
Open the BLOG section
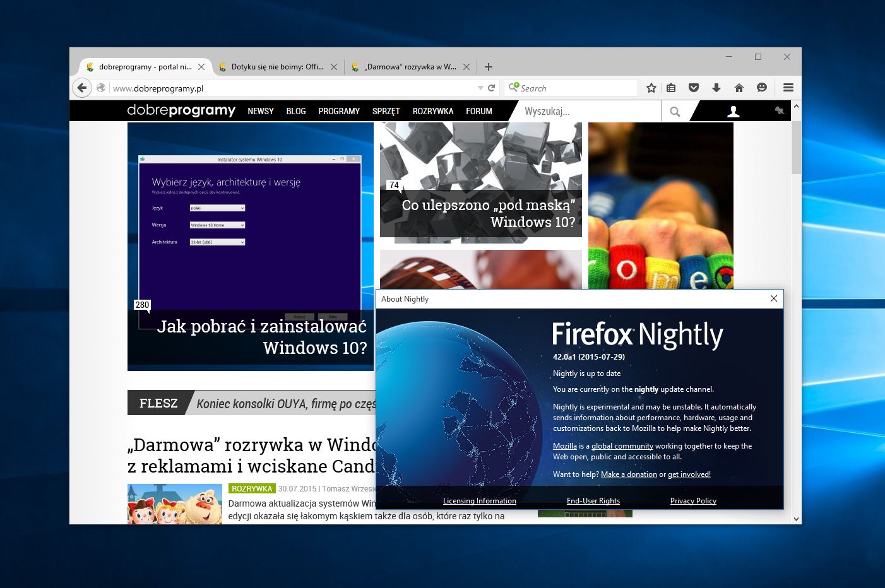tap(296, 112)
